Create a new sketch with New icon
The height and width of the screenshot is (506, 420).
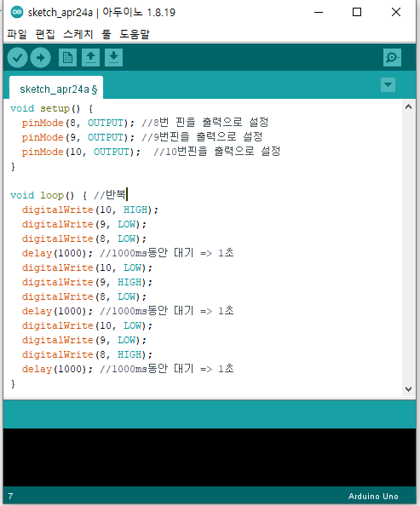[x=68, y=58]
